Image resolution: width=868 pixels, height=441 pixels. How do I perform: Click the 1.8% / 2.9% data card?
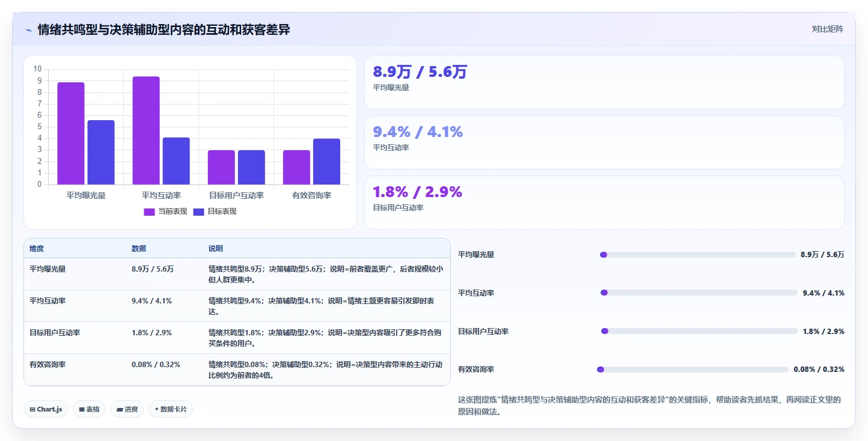coord(604,202)
